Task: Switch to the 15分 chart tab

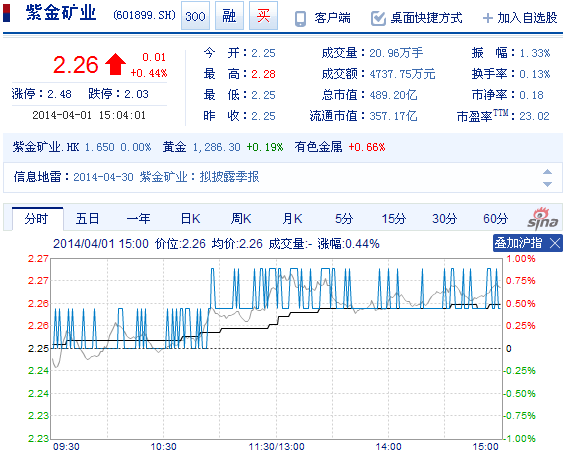Action: pos(394,219)
